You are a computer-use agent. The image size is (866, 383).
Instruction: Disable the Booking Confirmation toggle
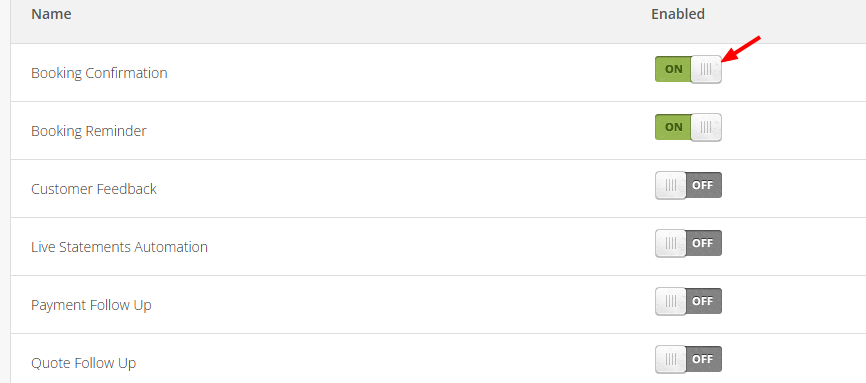pos(688,70)
